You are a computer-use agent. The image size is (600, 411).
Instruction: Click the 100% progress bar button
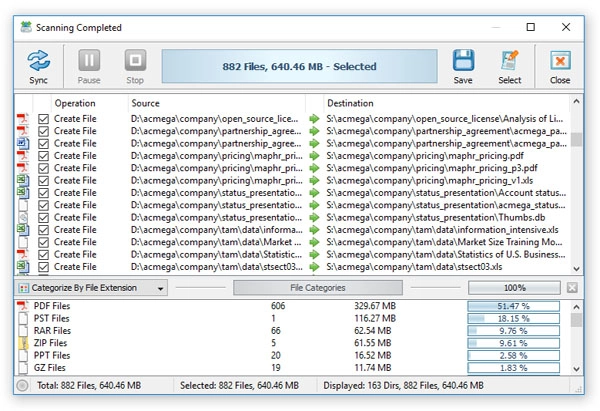(x=514, y=288)
